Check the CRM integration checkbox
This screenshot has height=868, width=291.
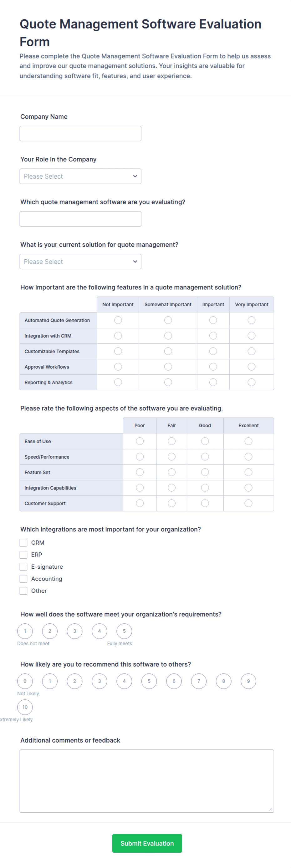[23, 542]
